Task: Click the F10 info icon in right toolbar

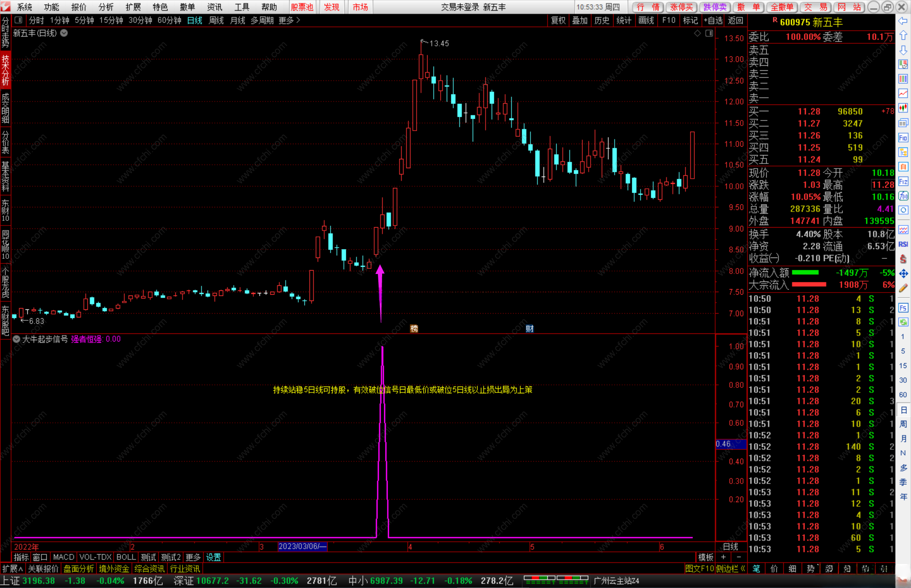Action: click(x=903, y=137)
